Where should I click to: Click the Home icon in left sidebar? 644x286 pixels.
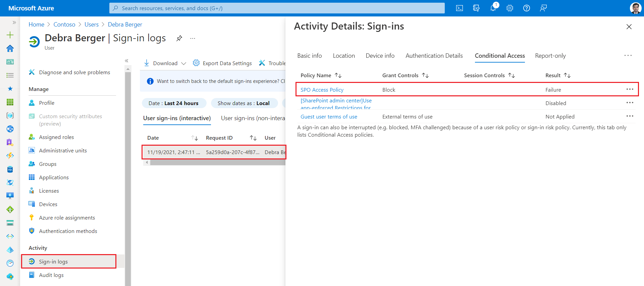click(10, 48)
